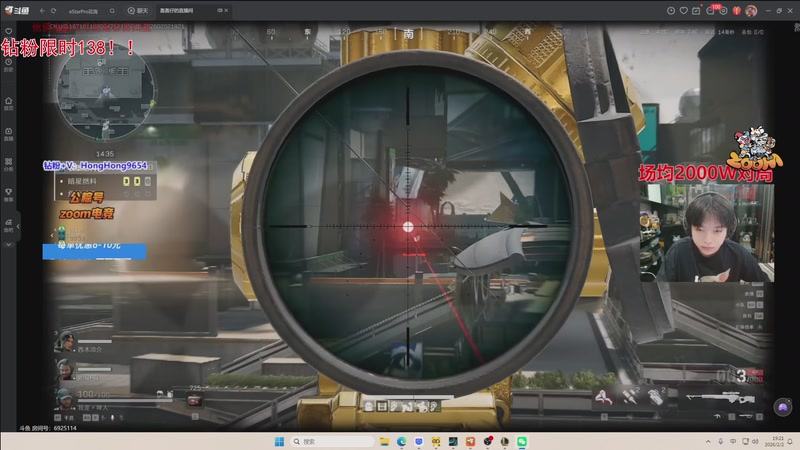The height and width of the screenshot is (450, 800).
Task: Click the Windows taskbar search box
Action: [332, 442]
